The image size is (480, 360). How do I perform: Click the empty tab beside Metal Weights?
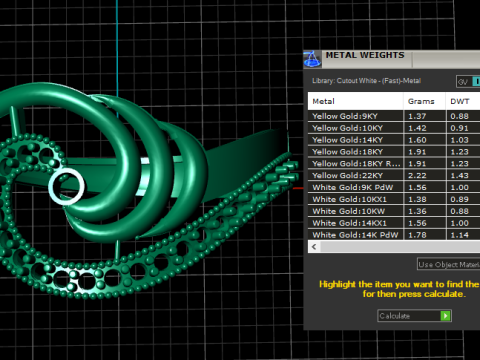pyautogui.click(x=446, y=60)
